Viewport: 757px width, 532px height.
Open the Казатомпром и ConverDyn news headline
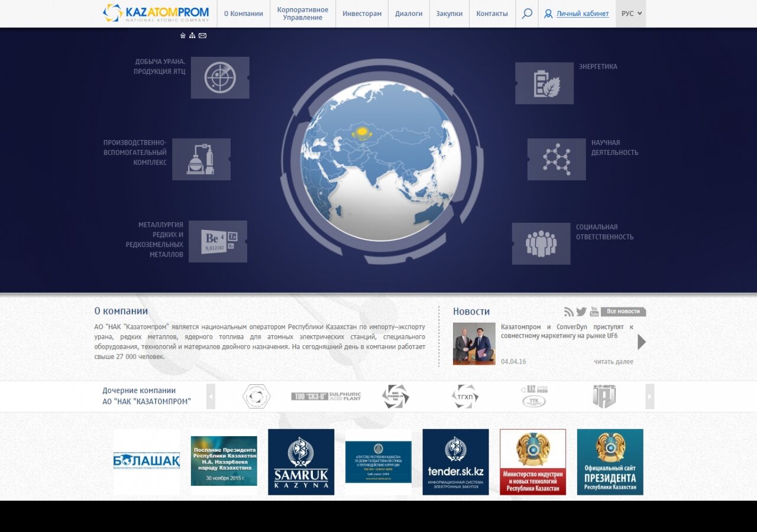[x=567, y=331]
